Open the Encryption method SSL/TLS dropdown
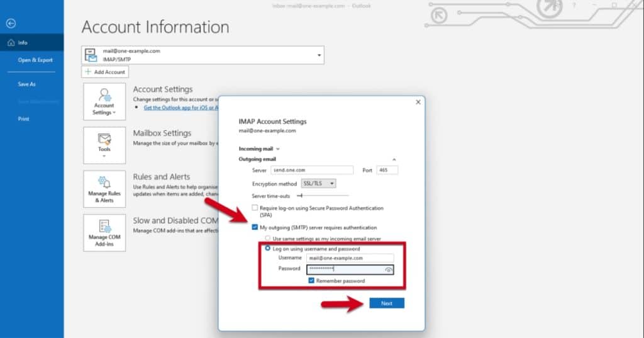 tap(319, 183)
